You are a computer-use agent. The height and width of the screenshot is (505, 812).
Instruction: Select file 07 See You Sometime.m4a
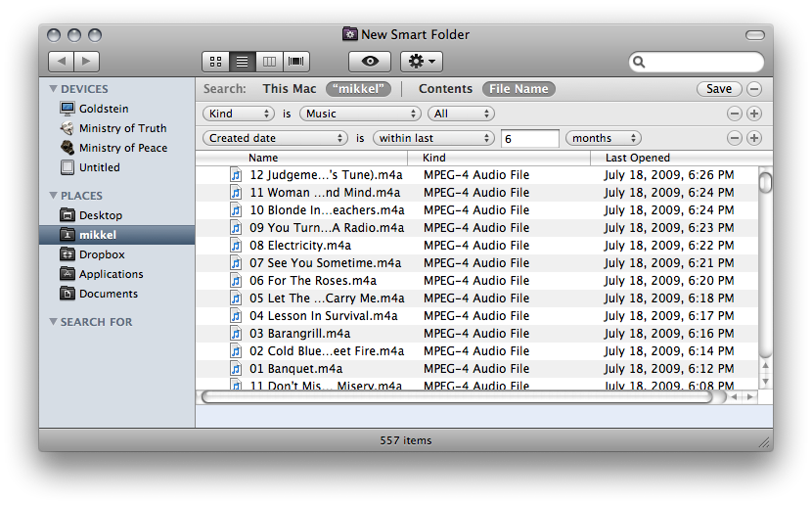pyautogui.click(x=477, y=263)
